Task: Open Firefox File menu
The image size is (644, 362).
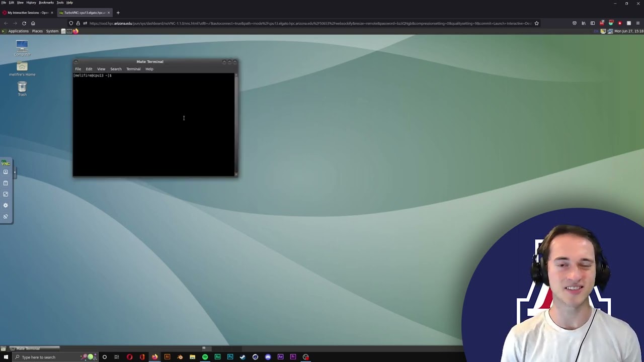Action: coord(4,3)
